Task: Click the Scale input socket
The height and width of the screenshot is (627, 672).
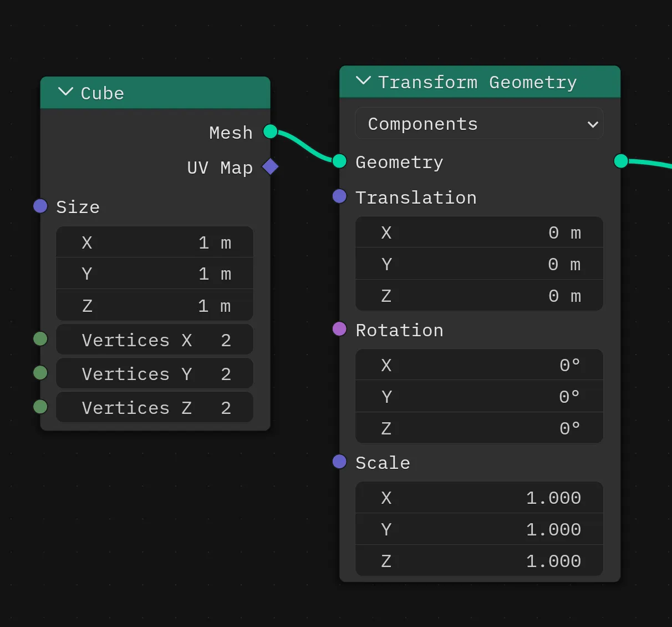Action: click(x=339, y=461)
